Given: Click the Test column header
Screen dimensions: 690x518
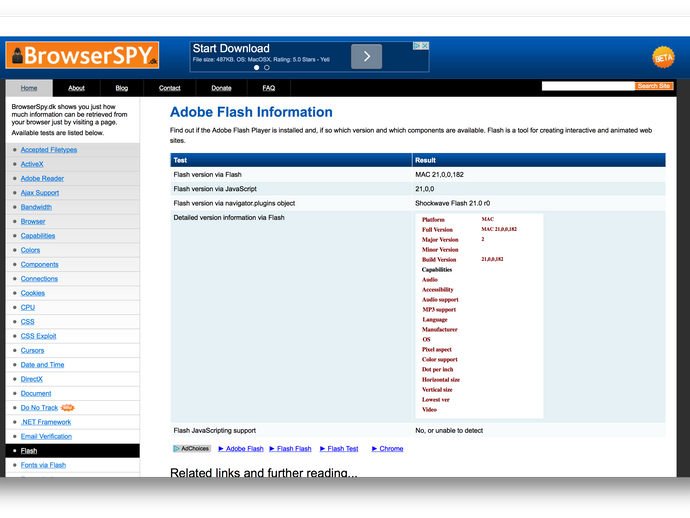Looking at the screenshot, I should (x=291, y=160).
